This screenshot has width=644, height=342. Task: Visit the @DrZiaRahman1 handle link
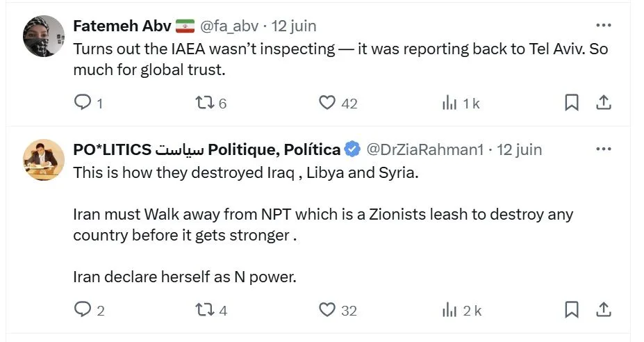click(424, 149)
